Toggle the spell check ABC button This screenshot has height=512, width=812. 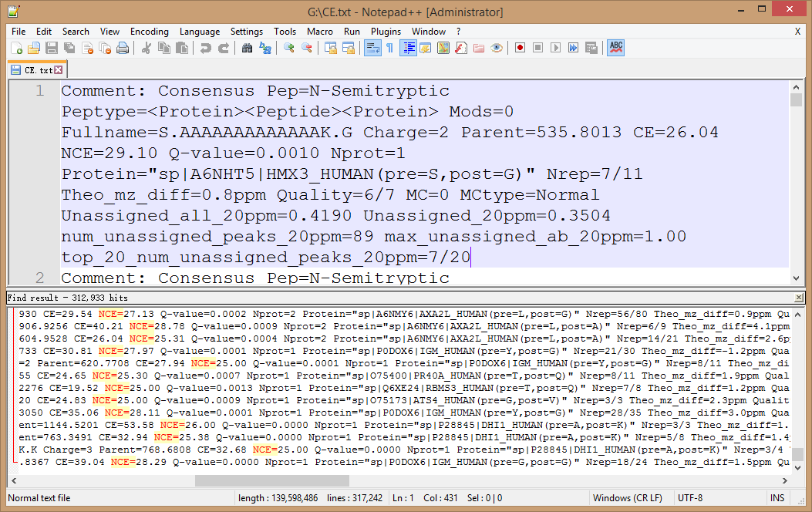coord(615,48)
